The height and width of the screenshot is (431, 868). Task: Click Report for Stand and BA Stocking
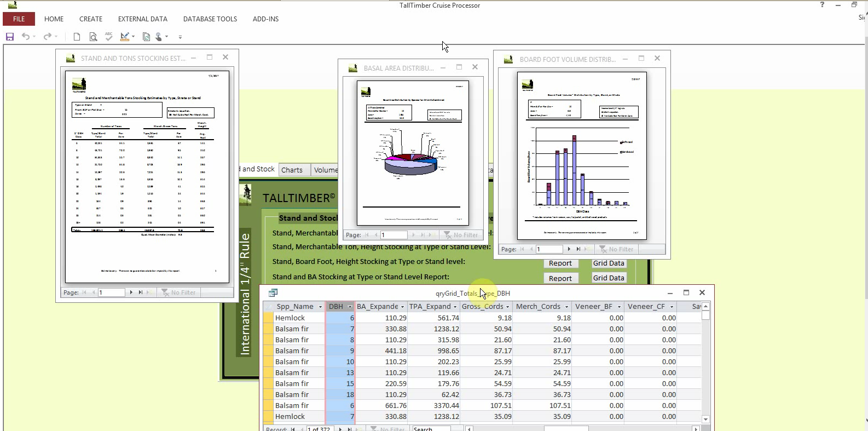click(560, 278)
